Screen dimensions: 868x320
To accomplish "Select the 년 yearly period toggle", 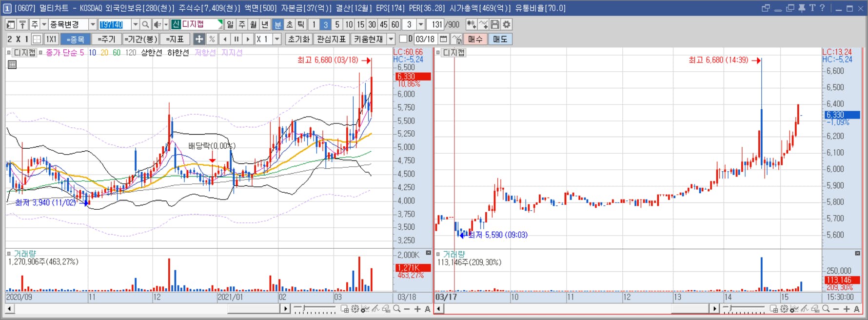I will (265, 24).
